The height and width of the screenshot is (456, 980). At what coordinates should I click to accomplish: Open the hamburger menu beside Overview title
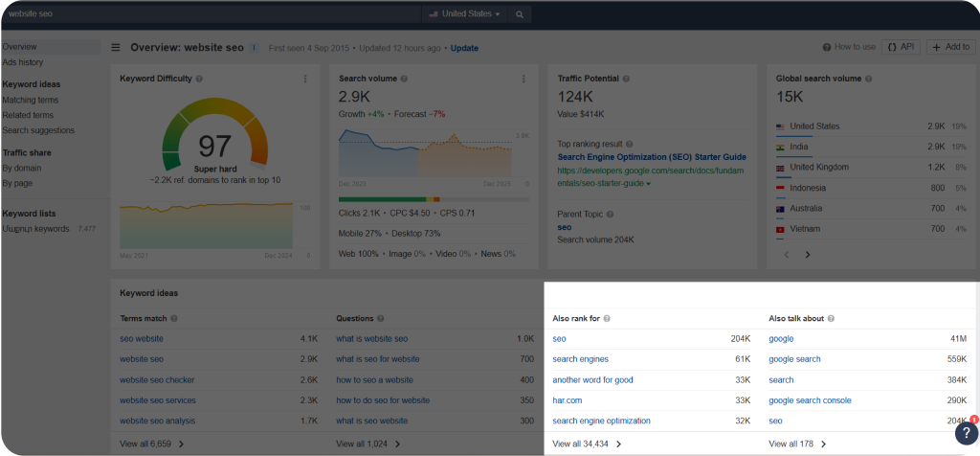[116, 48]
